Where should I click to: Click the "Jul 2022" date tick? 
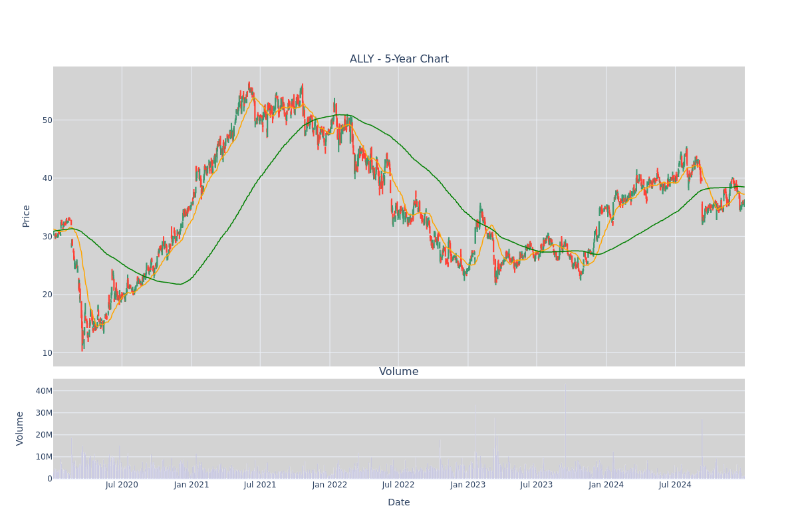398,485
